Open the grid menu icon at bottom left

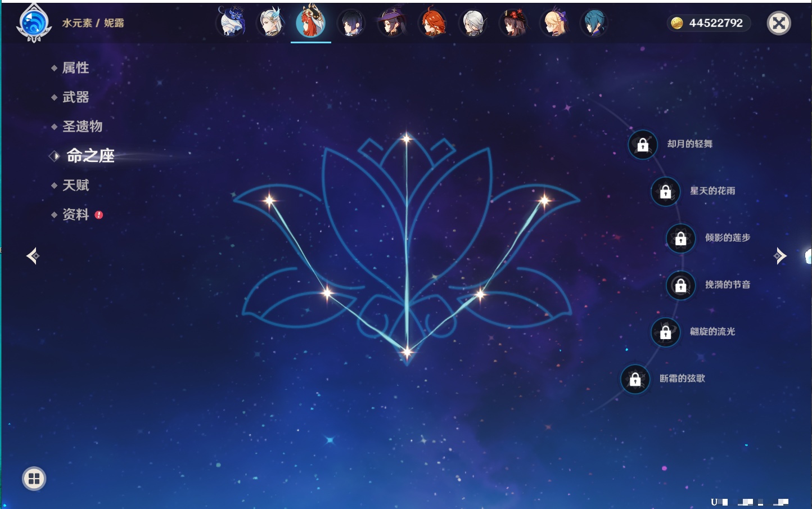pyautogui.click(x=34, y=479)
